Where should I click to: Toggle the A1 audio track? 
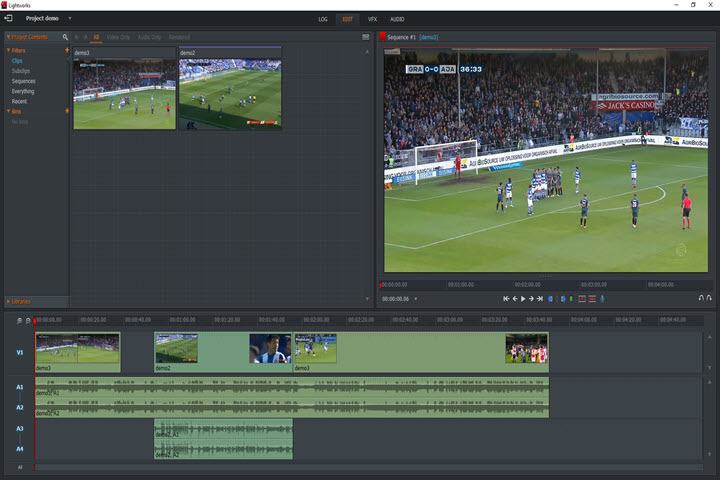(19, 387)
